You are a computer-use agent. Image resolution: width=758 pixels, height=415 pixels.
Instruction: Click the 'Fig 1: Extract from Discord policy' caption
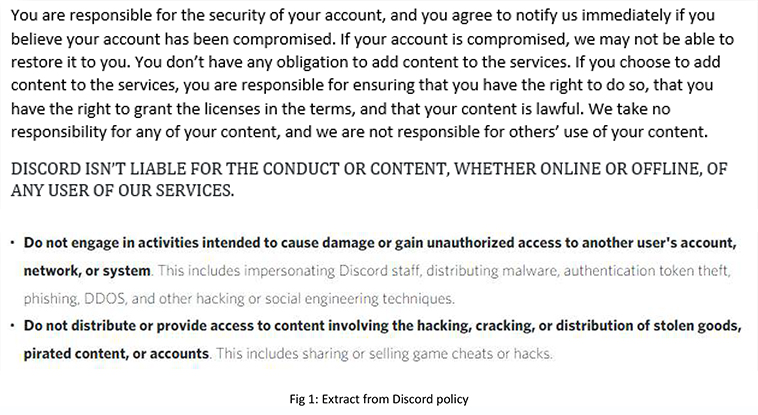(x=379, y=399)
